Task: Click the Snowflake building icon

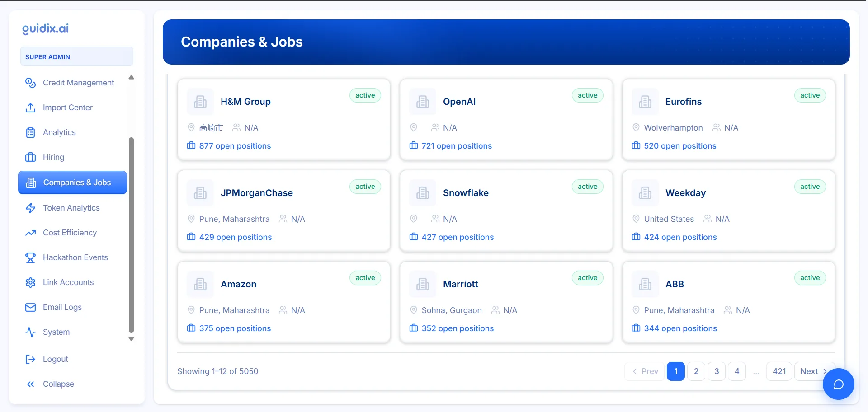Action: coord(423,193)
